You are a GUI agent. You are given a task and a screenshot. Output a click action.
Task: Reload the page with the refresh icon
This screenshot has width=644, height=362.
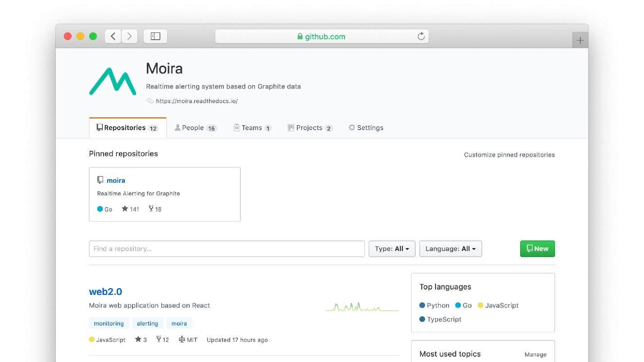click(421, 36)
